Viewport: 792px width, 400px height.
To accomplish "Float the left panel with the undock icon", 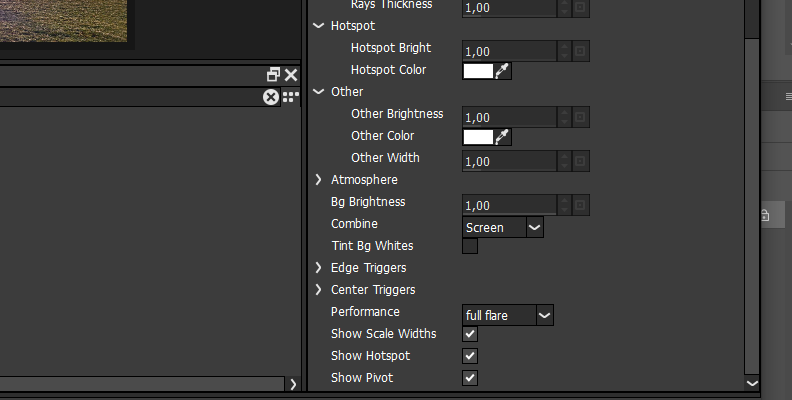I will click(x=273, y=75).
